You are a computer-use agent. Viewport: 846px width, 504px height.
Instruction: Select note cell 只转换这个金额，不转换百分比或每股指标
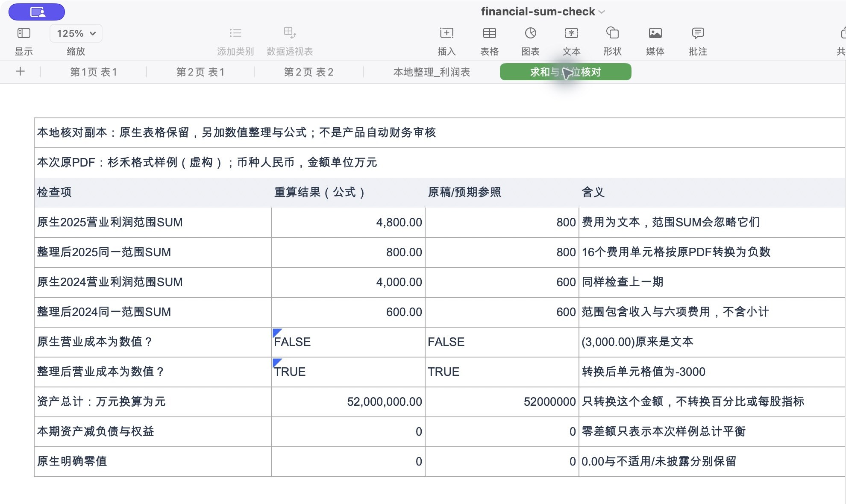[x=712, y=402]
